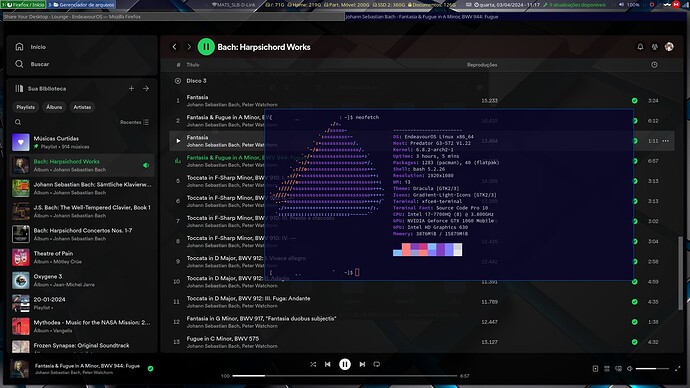This screenshot has height=388, width=690.
Task: Pause playback with the bottom player button
Action: pyautogui.click(x=345, y=364)
